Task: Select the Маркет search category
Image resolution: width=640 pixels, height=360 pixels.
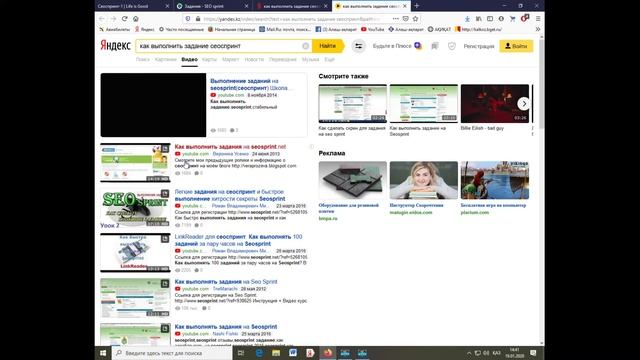Action: pyautogui.click(x=231, y=60)
